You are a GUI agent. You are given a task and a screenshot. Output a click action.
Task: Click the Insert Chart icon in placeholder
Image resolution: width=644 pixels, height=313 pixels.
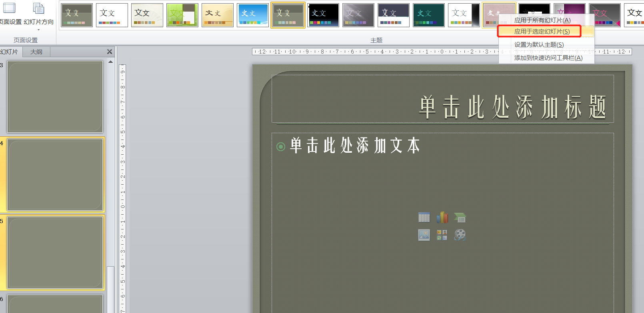(x=442, y=217)
